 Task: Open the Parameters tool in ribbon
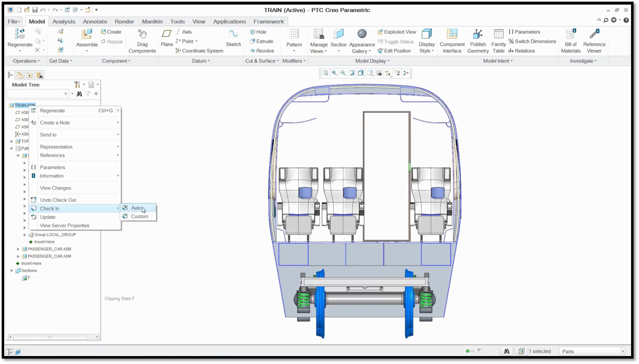524,32
